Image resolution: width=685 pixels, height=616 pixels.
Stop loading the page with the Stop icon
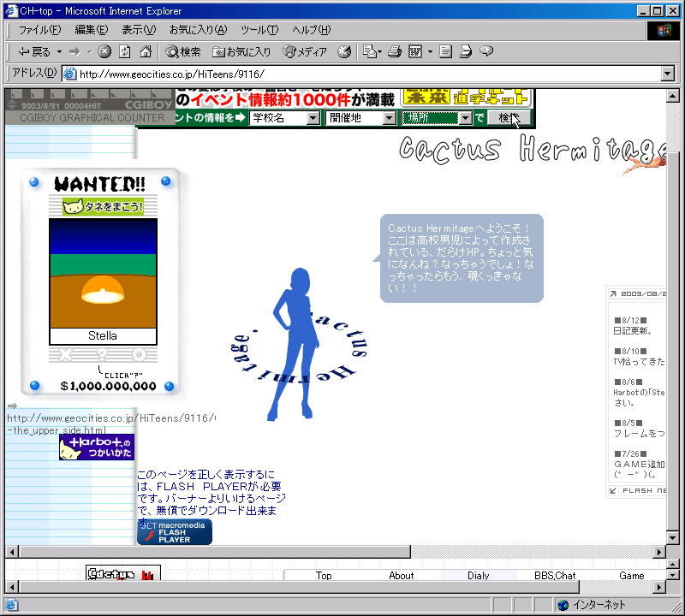104,51
